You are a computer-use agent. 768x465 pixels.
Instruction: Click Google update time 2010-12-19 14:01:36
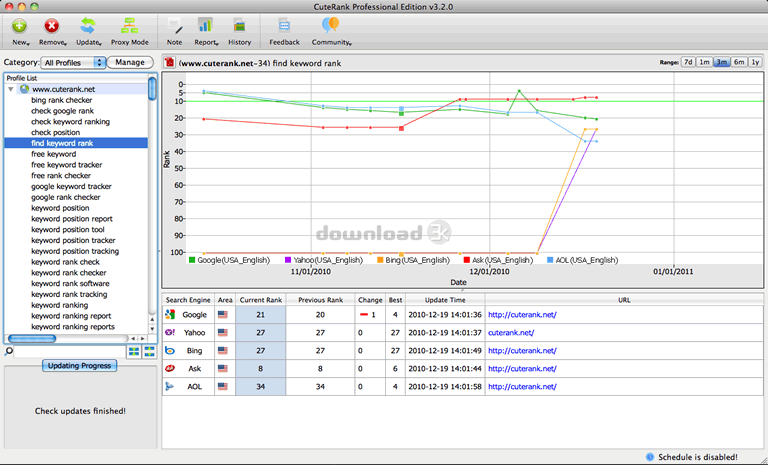pyautogui.click(x=445, y=315)
